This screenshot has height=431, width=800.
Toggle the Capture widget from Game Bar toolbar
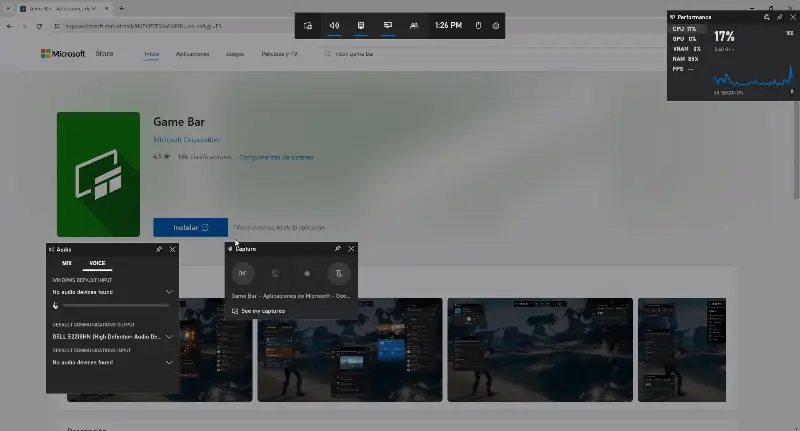pyautogui.click(x=361, y=26)
